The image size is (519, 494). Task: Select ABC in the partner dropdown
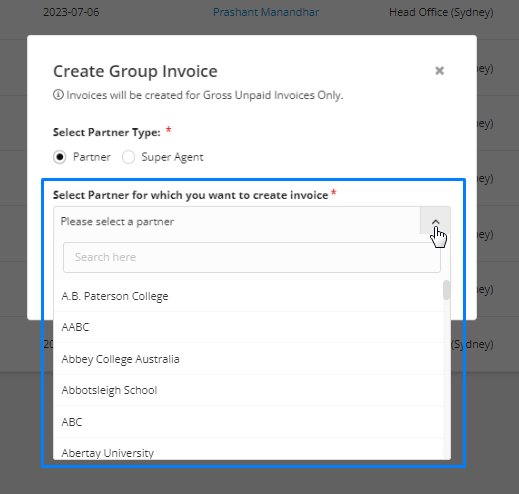(248, 422)
